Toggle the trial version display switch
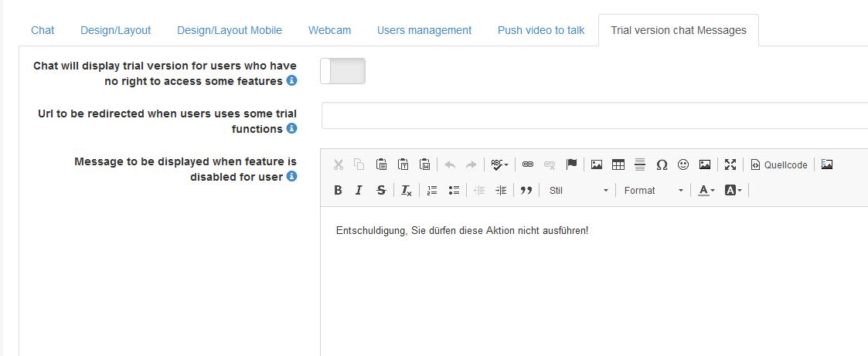This screenshot has height=356, width=868. tap(343, 71)
